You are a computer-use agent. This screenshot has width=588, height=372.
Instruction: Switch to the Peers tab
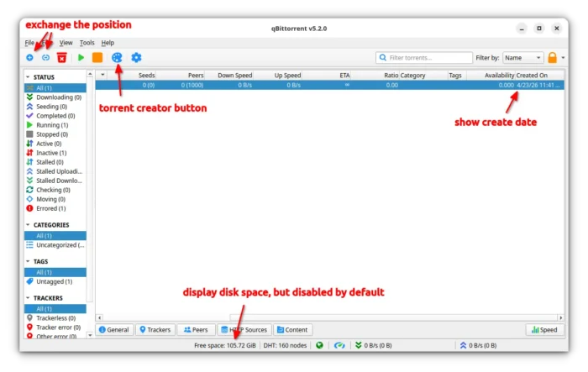pos(196,330)
